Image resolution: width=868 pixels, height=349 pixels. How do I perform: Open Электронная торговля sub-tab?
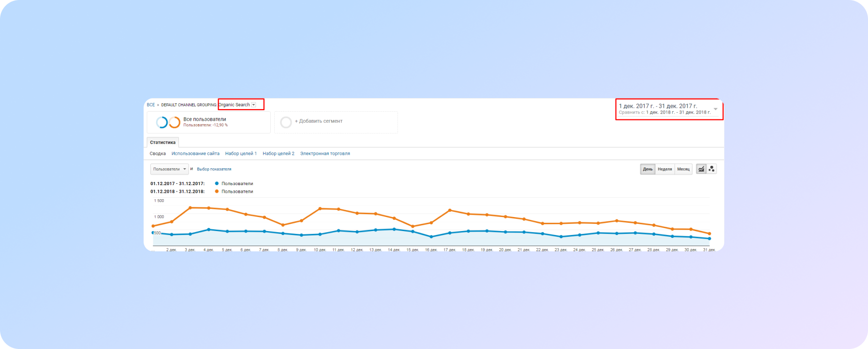click(x=325, y=154)
